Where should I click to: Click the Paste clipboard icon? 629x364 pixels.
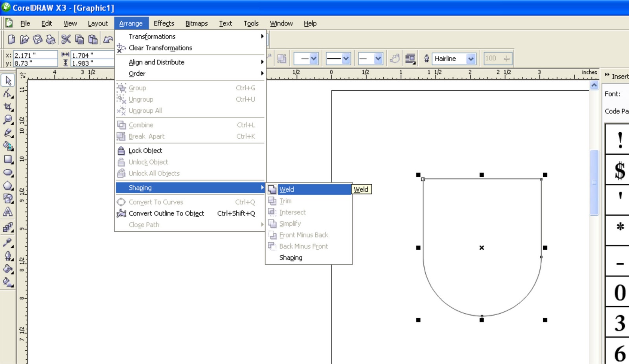click(x=93, y=39)
